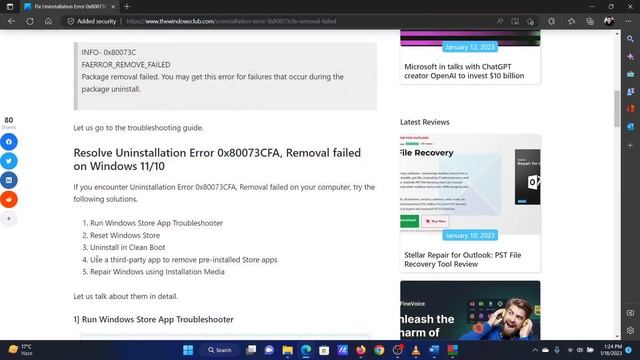
Task: Launch Google Chrome from the taskbar
Action: [379, 350]
